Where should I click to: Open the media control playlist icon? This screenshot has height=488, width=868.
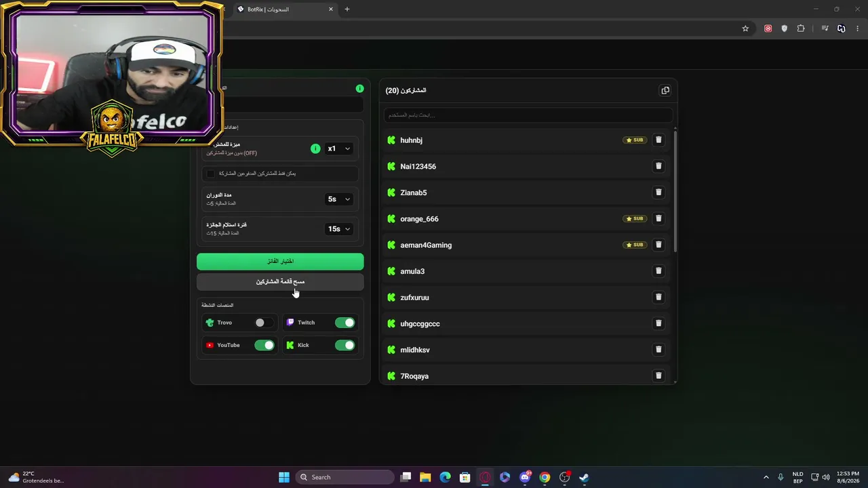(825, 28)
